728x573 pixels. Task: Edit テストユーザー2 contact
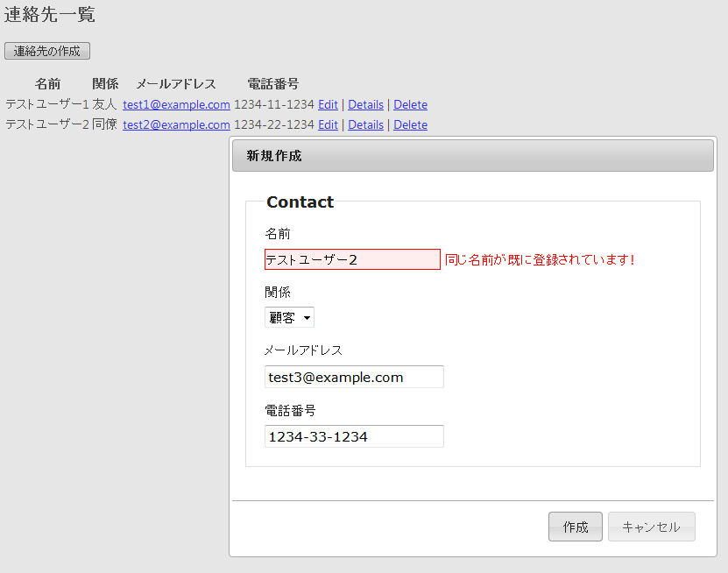328,125
